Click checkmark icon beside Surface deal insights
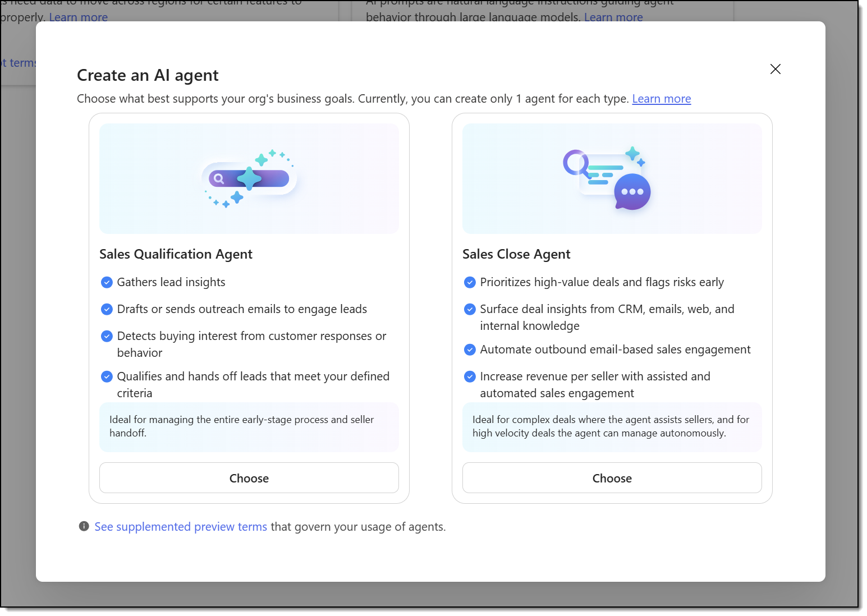Image resolution: width=867 pixels, height=616 pixels. click(470, 309)
